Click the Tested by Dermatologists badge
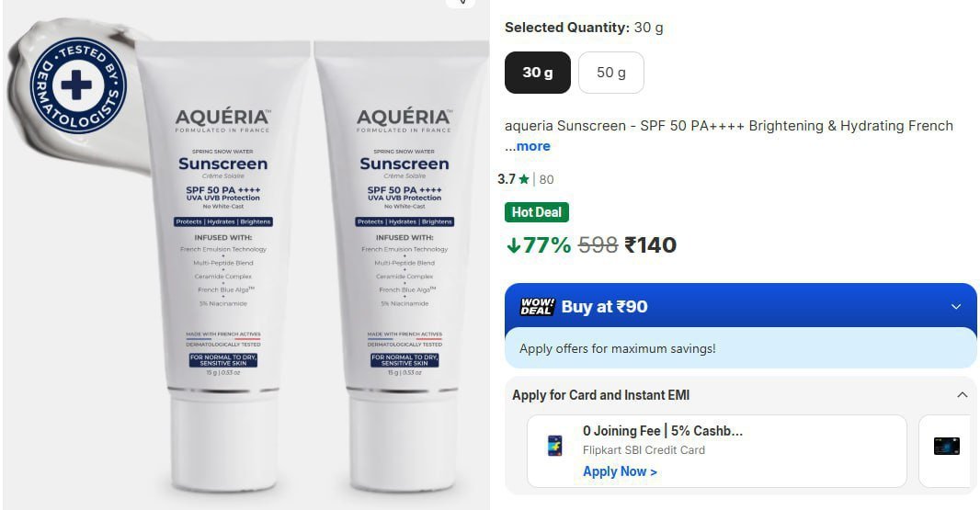The image size is (980, 510). coord(78,85)
